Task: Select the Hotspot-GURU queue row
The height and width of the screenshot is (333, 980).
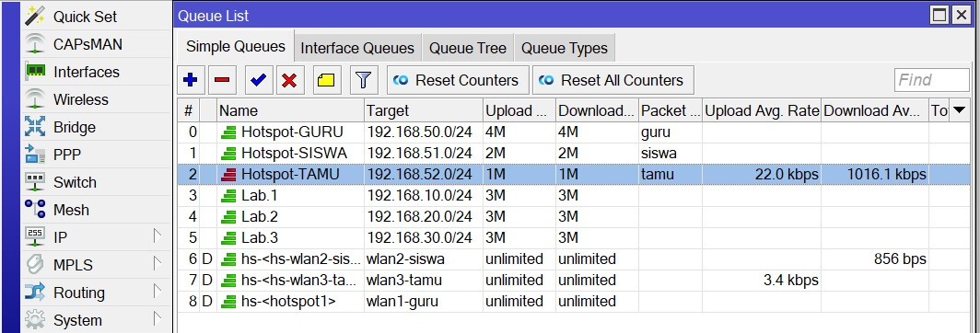Action: pos(575,132)
